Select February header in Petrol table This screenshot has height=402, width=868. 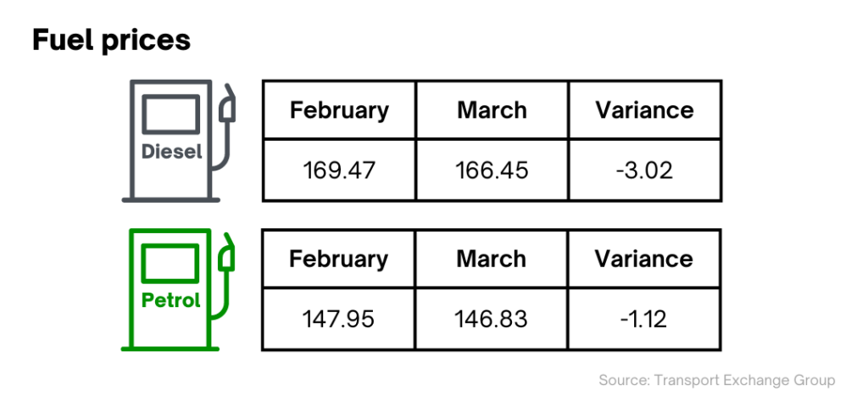pyautogui.click(x=339, y=259)
